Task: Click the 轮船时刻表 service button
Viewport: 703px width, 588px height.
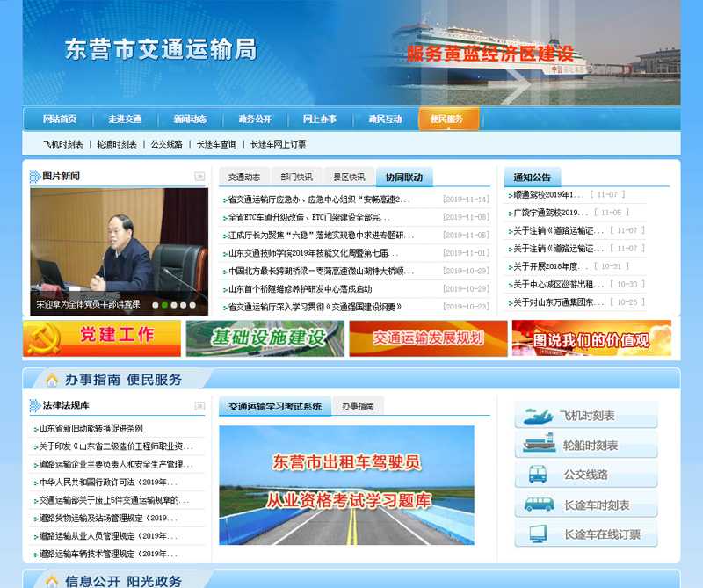Action: pos(586,445)
